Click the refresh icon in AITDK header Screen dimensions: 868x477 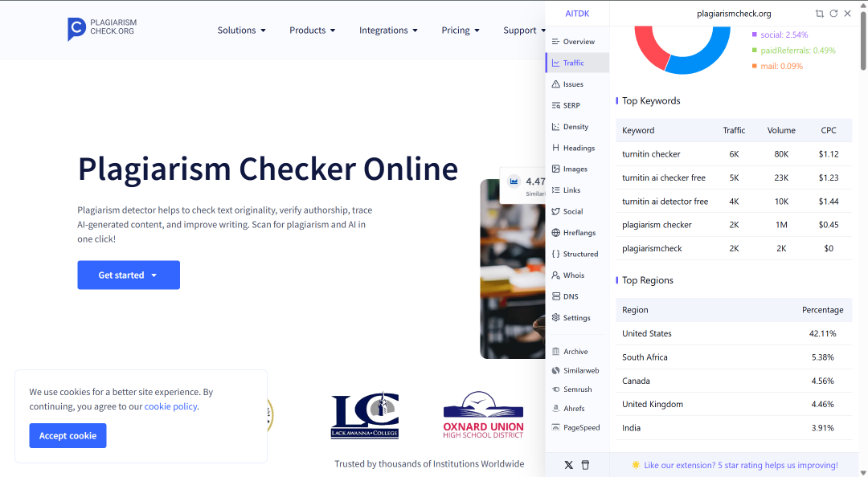833,14
